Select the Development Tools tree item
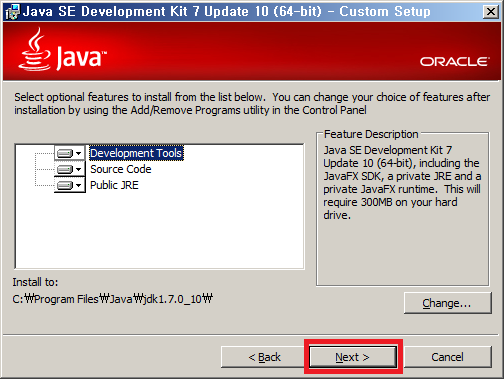Viewport: 504px width, 379px height. 136,153
